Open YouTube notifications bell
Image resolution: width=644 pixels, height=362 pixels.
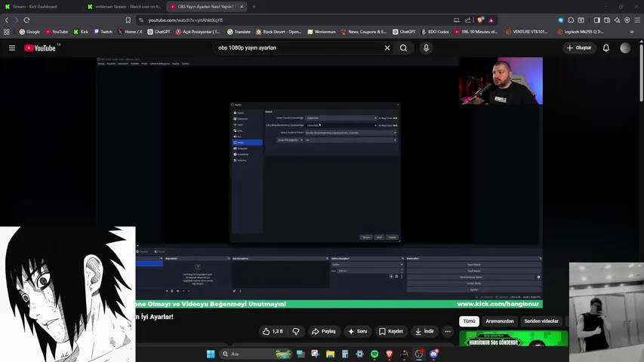coord(605,48)
